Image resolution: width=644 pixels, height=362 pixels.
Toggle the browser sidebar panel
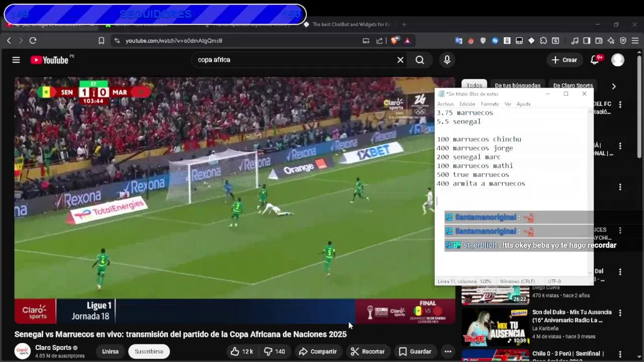pyautogui.click(x=587, y=41)
